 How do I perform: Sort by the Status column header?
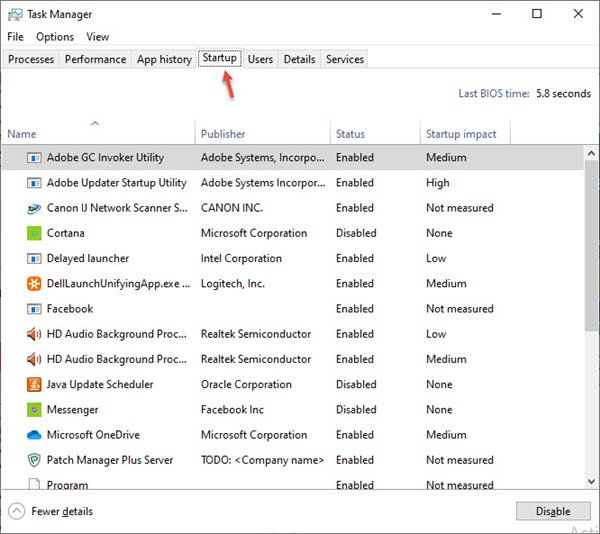pyautogui.click(x=351, y=134)
